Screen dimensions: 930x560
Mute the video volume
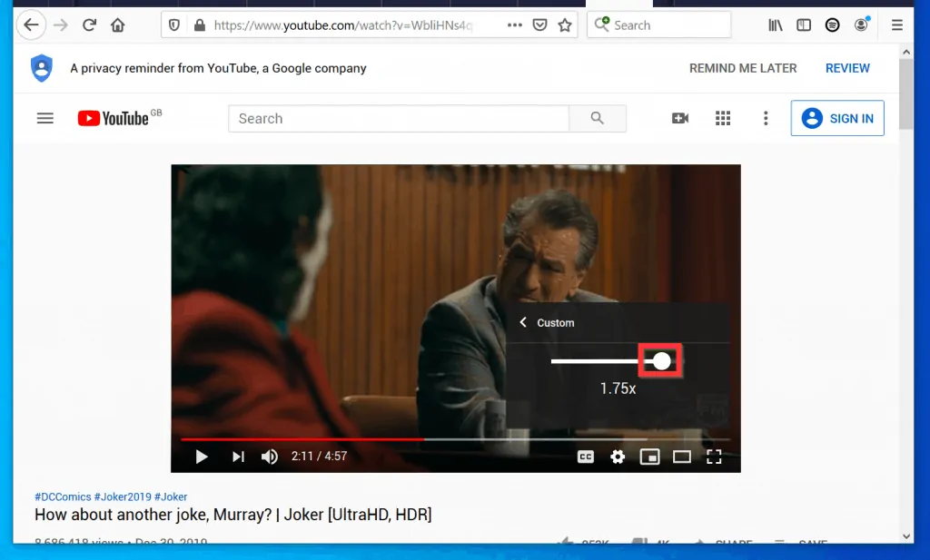269,457
